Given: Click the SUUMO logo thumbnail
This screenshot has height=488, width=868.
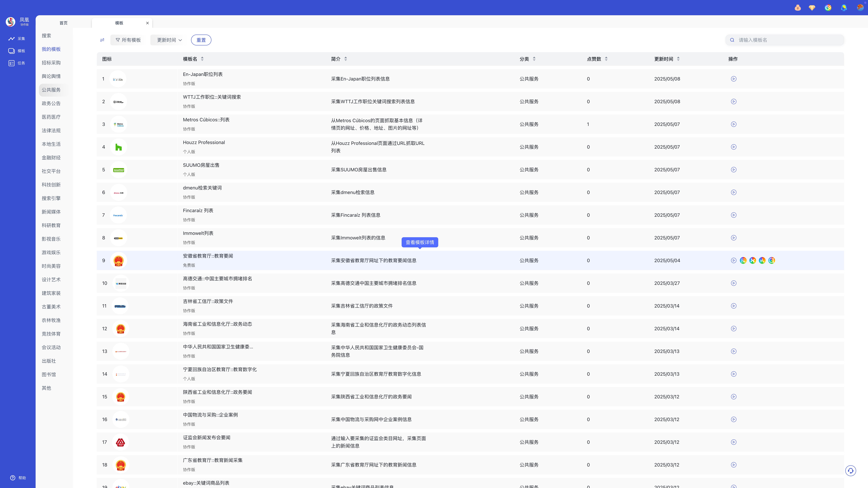Looking at the screenshot, I should point(119,170).
